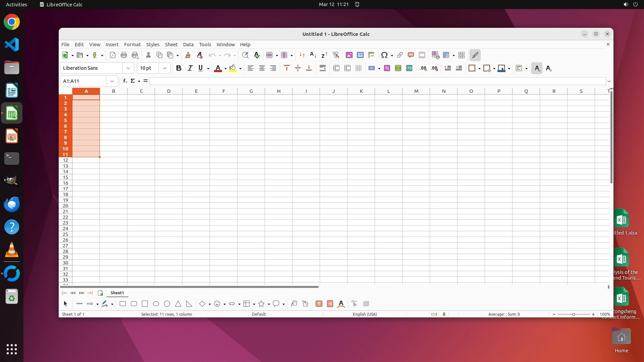Click the Merge and Center Cells icon

coord(336,68)
